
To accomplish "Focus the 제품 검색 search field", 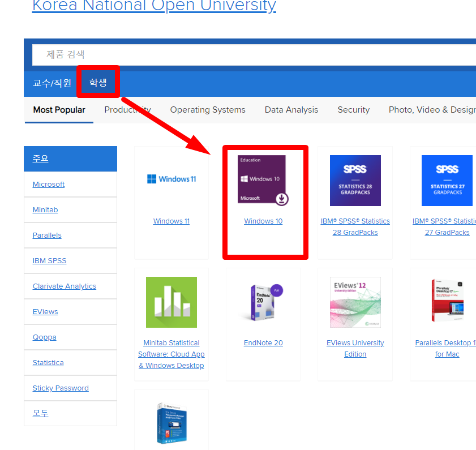I will [254, 55].
